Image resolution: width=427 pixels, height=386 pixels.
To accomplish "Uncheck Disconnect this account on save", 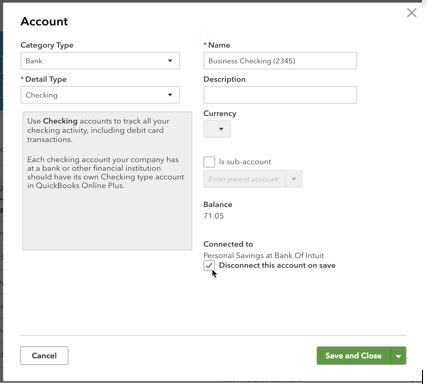I will (209, 265).
